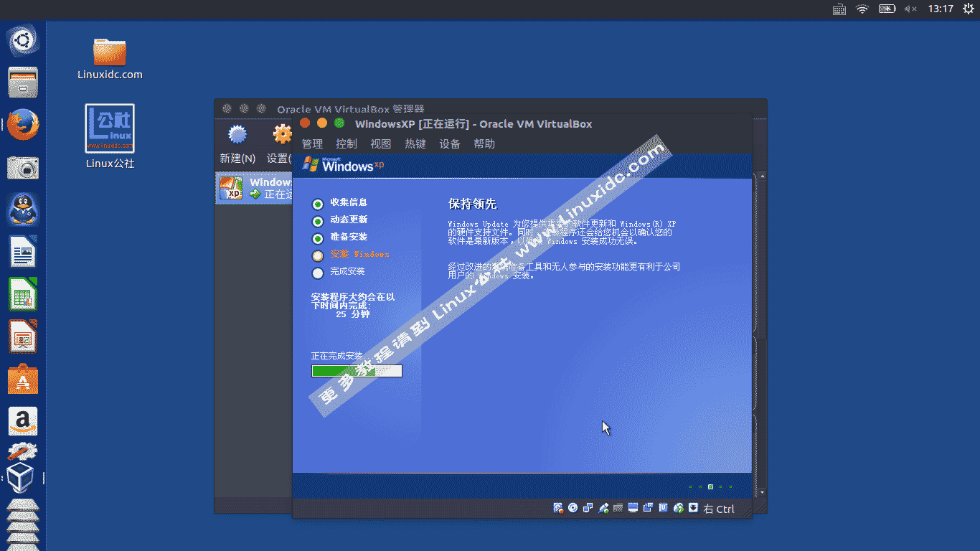Screen dimensions: 980x551
Task: Open the QQ penguin app
Action: (x=23, y=209)
